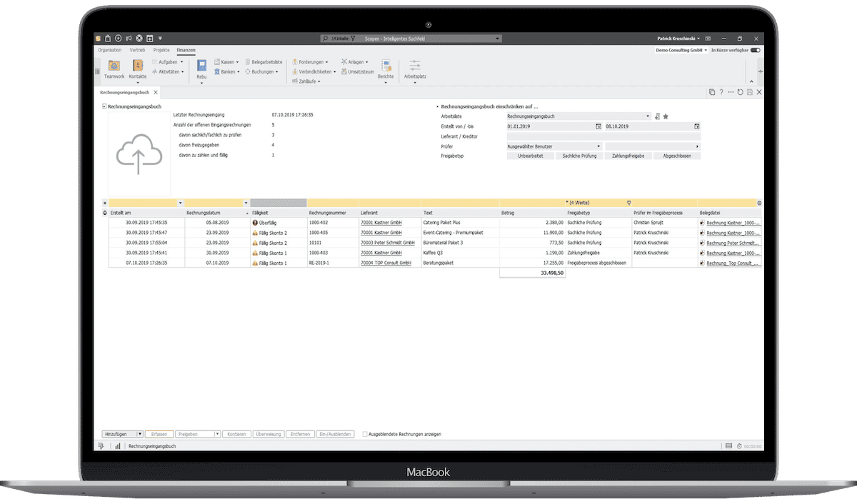Expand the Arbeitsliste dropdown
This screenshot has height=504, width=857.
[x=648, y=116]
